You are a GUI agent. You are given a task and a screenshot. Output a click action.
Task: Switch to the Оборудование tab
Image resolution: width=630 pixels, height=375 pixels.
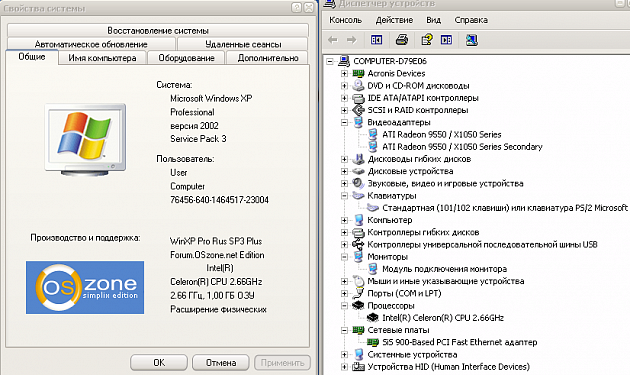(x=186, y=58)
